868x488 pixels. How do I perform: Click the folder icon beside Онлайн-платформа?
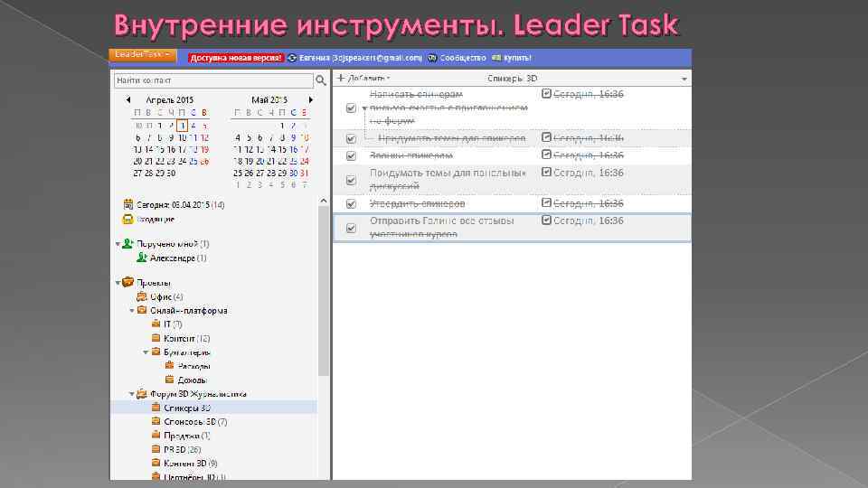pyautogui.click(x=142, y=310)
